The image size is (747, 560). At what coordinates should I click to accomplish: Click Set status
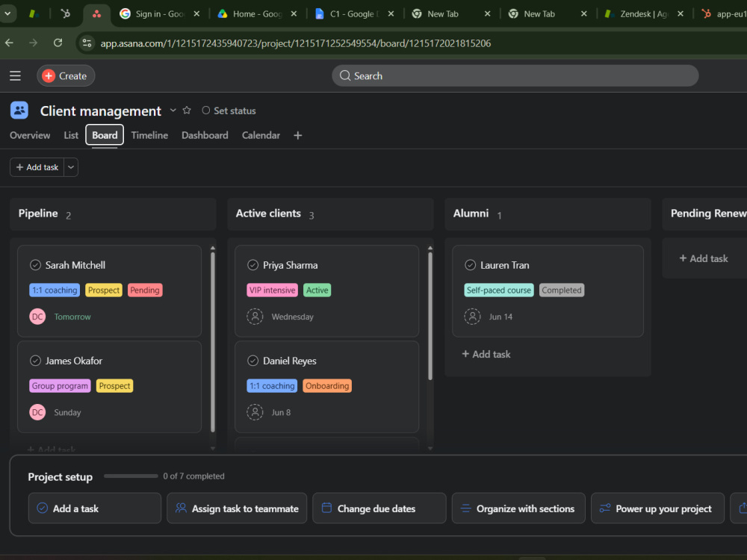[x=229, y=111]
